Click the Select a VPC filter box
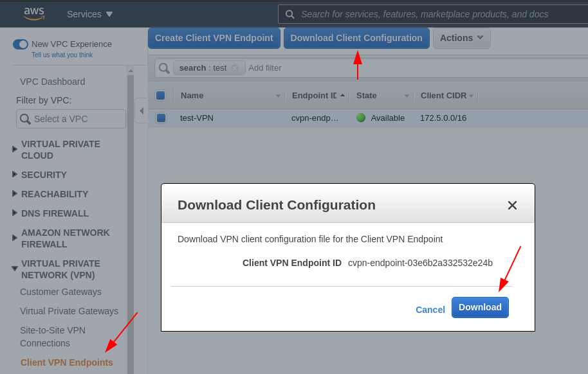The height and width of the screenshot is (374, 588). 71,119
